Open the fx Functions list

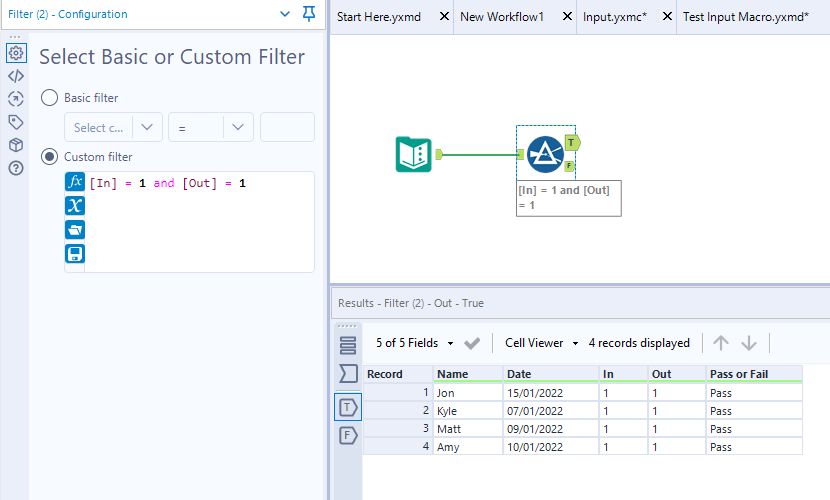(75, 181)
